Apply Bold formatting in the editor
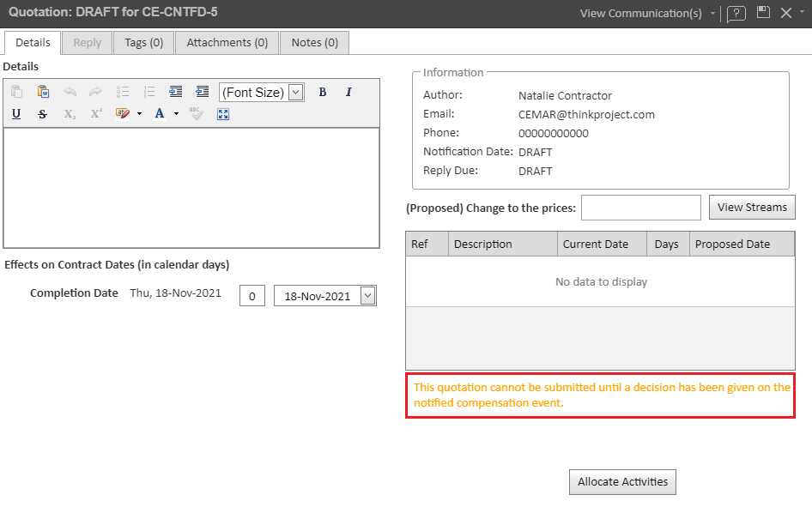The image size is (812, 507). (323, 93)
